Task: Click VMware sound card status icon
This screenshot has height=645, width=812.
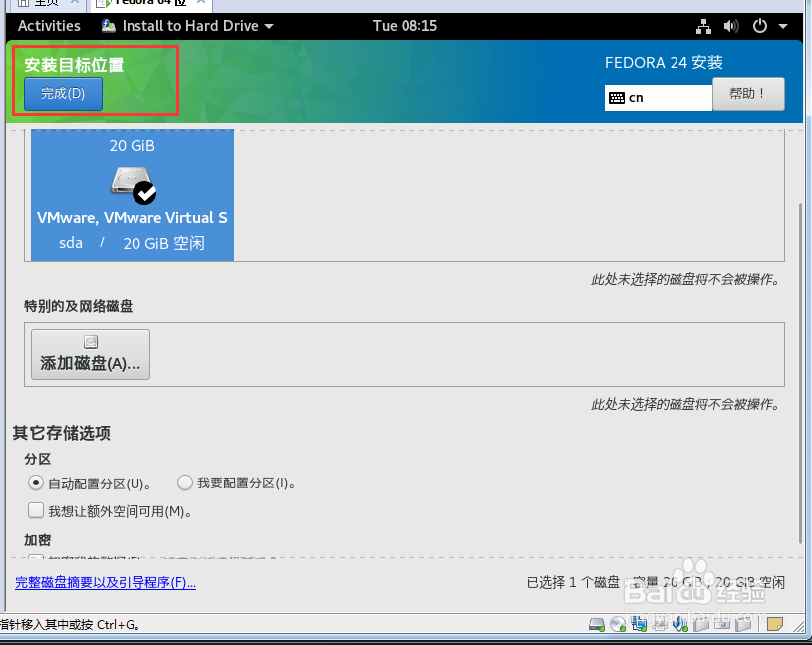Action: (679, 624)
